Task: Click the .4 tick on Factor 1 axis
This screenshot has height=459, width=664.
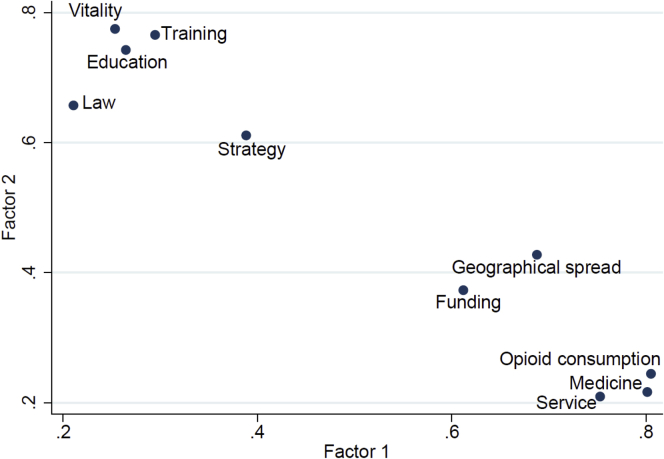Action: pos(257,432)
